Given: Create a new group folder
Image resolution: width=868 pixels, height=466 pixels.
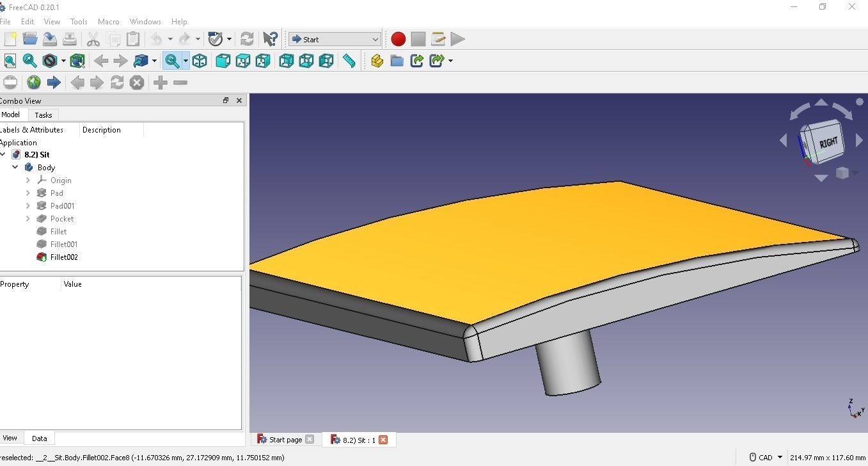Looking at the screenshot, I should (397, 61).
